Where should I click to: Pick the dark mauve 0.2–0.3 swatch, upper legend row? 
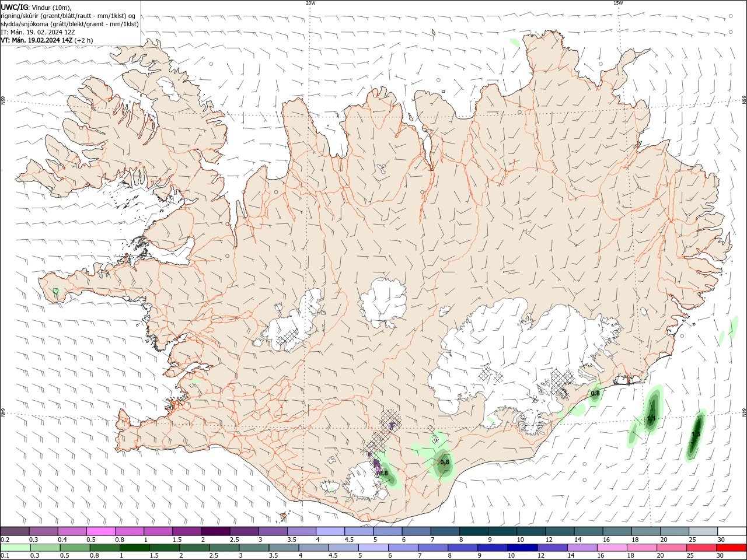[x=15, y=531]
